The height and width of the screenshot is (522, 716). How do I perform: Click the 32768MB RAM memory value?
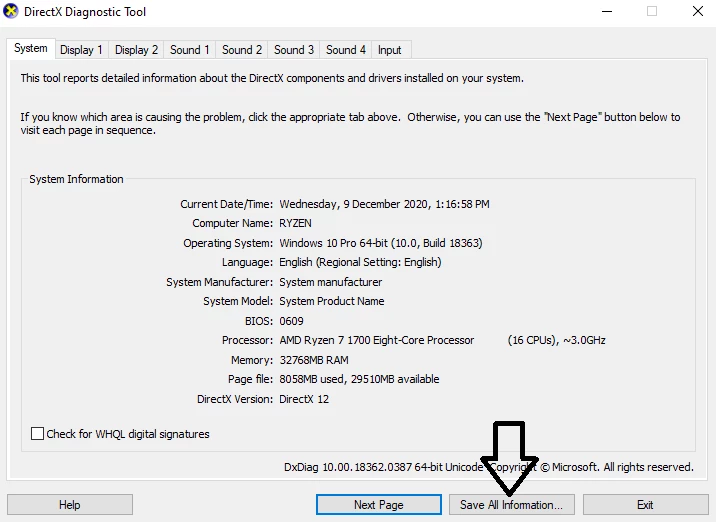pos(314,360)
